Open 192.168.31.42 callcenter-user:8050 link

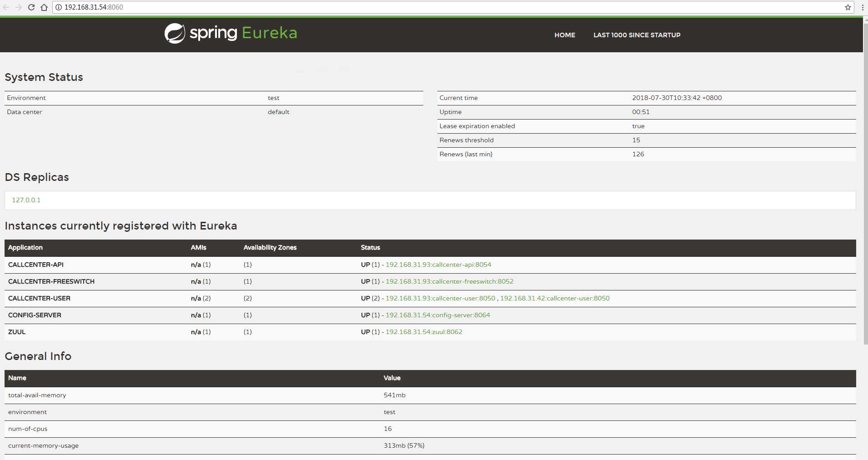(x=555, y=298)
